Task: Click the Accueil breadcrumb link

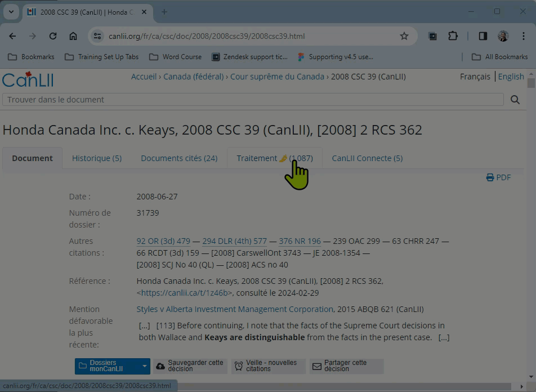Action: (144, 77)
